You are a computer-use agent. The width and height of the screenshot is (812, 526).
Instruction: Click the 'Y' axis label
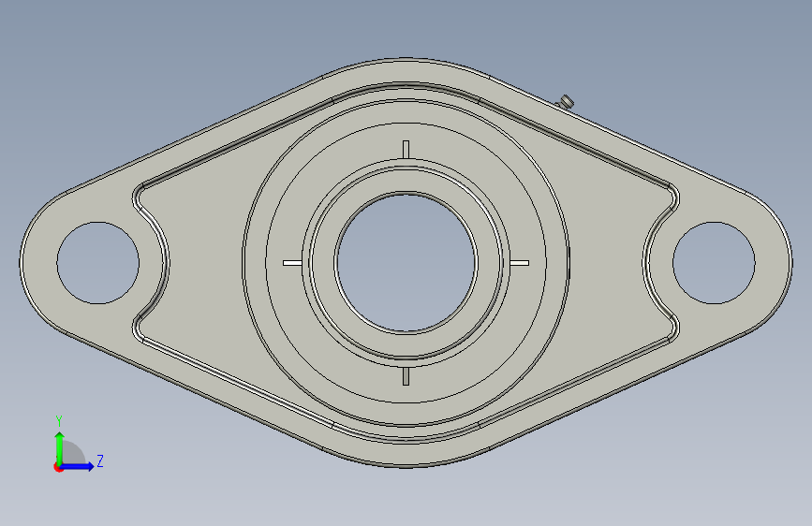59,420
